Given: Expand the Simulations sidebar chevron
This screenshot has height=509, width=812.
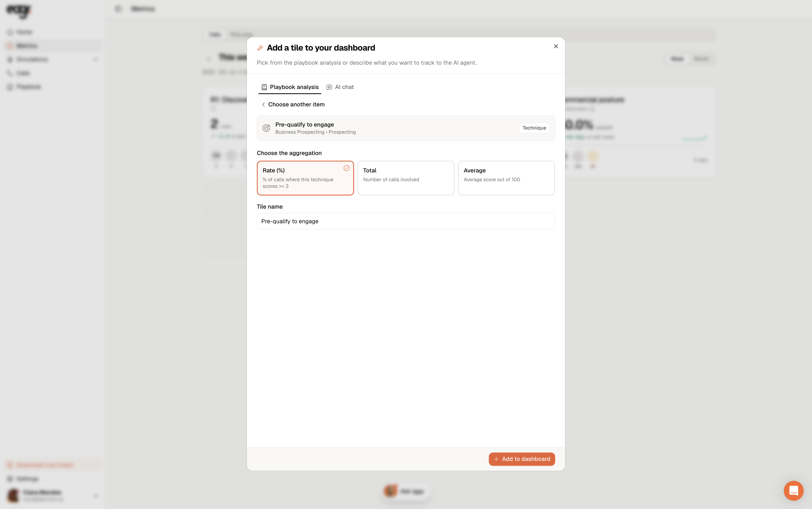Looking at the screenshot, I should click(x=96, y=60).
